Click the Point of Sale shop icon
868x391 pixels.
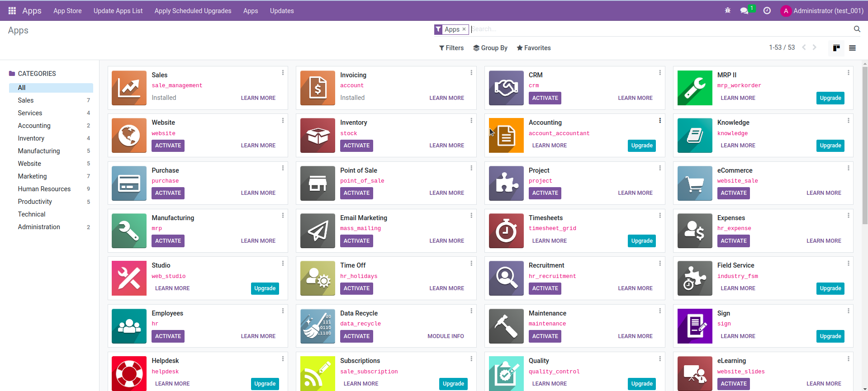tap(318, 183)
